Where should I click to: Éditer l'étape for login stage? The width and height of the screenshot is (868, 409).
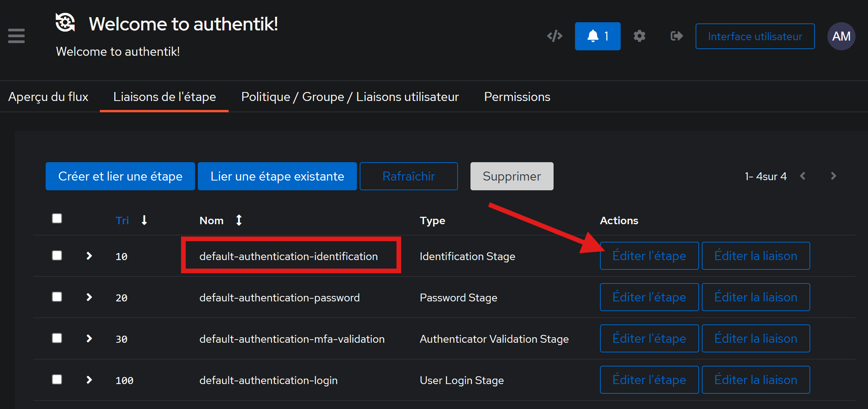(649, 380)
